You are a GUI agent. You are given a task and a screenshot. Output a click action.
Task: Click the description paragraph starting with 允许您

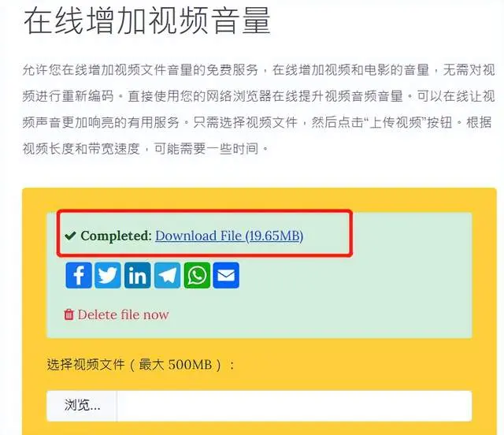point(259,109)
